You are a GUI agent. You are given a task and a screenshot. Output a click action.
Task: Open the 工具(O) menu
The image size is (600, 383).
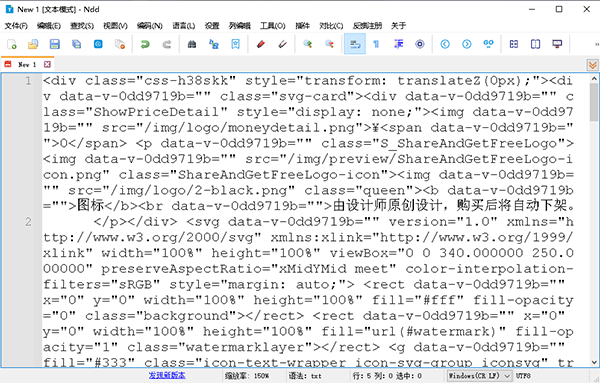point(273,26)
